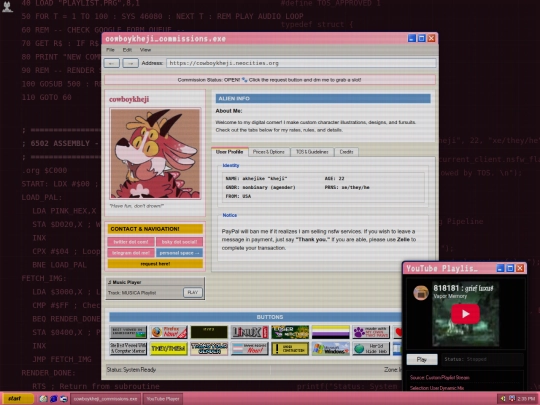The height and width of the screenshot is (405, 540).
Task: Open the Trans Your Gender badge
Action: click(x=209, y=349)
